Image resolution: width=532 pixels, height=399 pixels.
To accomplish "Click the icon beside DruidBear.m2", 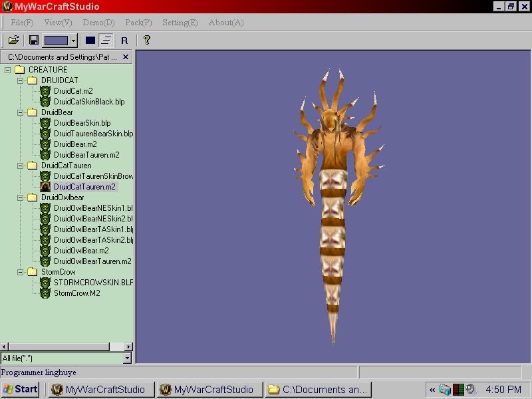I will tap(45, 144).
